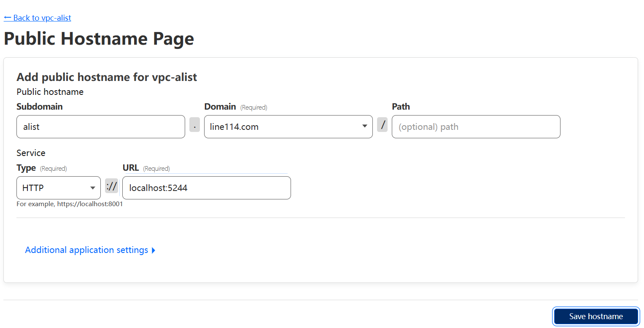
Task: Click the optional Path input field
Action: 476,126
